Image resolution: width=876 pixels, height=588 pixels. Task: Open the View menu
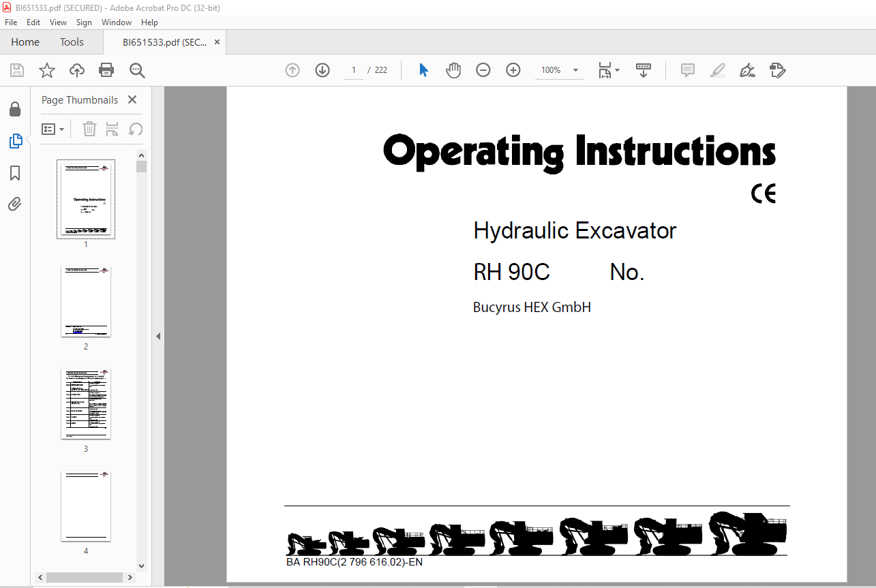point(59,22)
